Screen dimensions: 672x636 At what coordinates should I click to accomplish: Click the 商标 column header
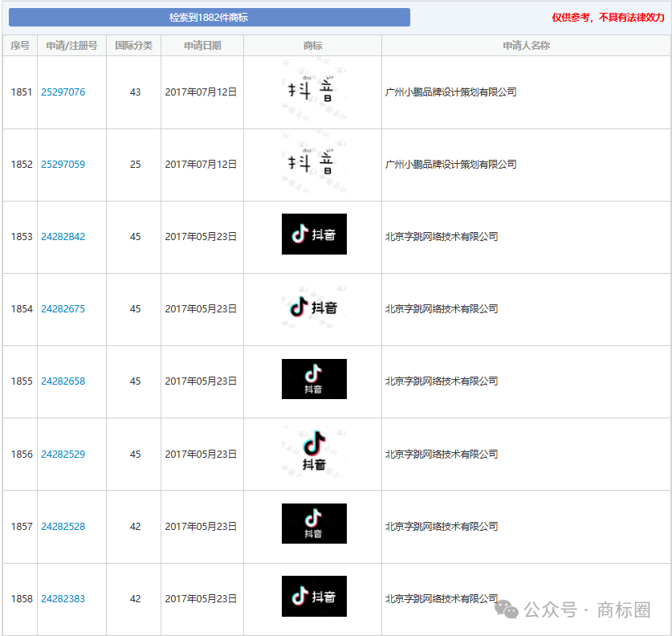click(312, 46)
